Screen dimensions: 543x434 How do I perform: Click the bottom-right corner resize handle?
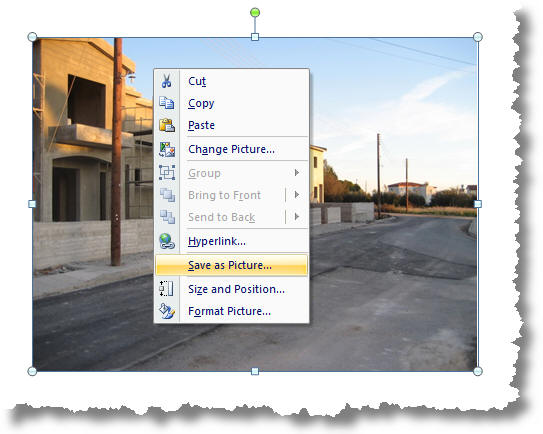[x=478, y=371]
